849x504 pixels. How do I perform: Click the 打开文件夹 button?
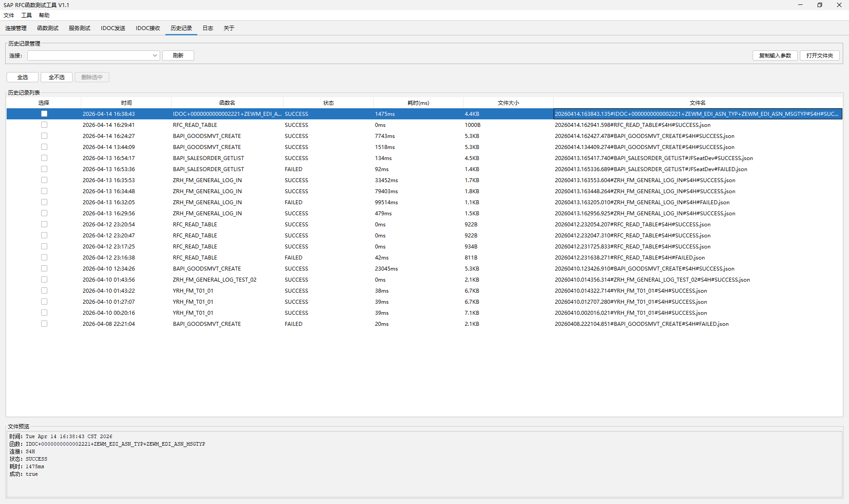coord(819,56)
